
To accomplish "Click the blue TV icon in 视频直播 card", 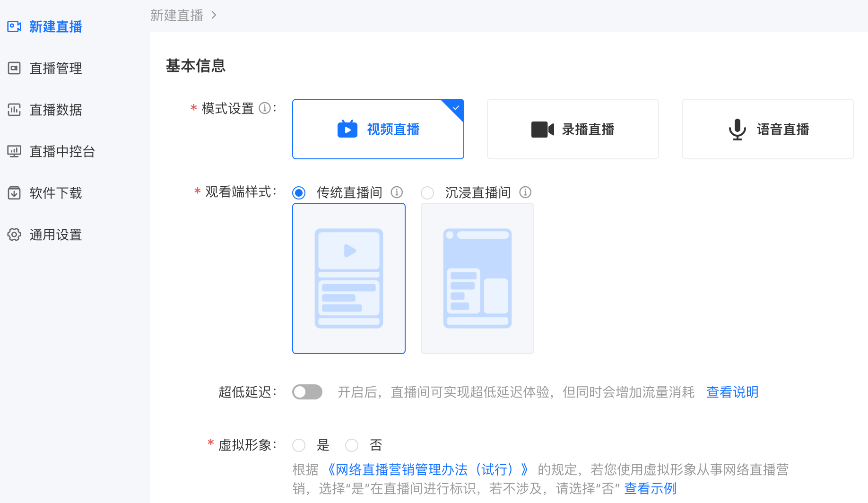I will [x=347, y=129].
